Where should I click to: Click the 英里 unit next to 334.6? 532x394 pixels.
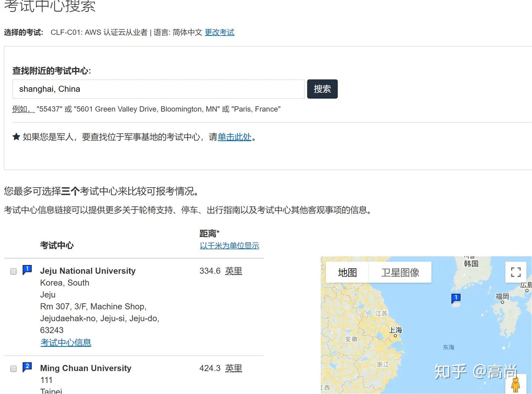pos(233,271)
